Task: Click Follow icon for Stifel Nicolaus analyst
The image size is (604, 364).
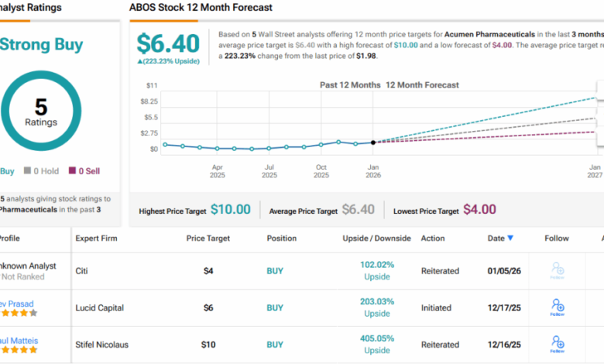Action: (x=557, y=343)
